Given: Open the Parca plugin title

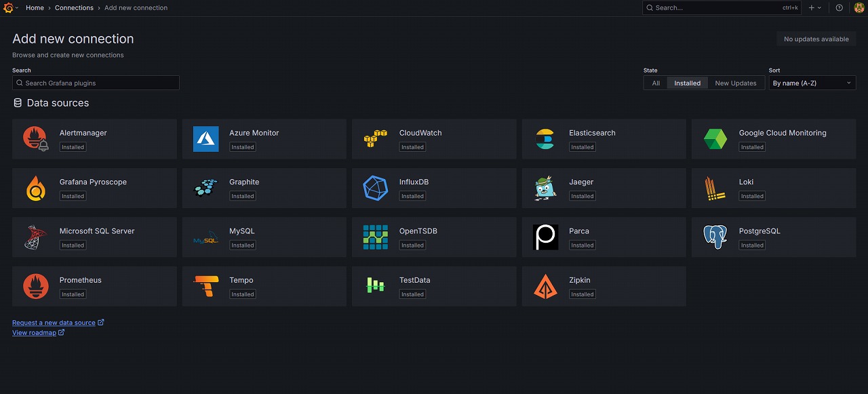Looking at the screenshot, I should tap(579, 231).
